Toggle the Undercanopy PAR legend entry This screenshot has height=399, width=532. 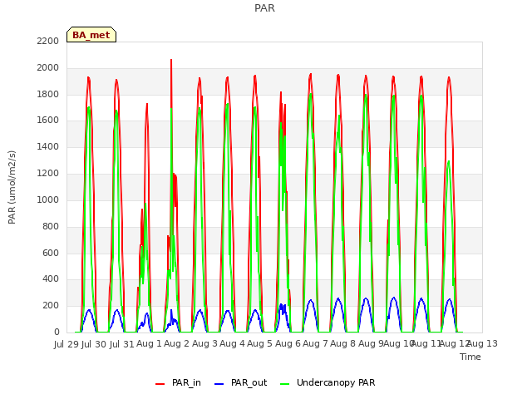coord(328,382)
